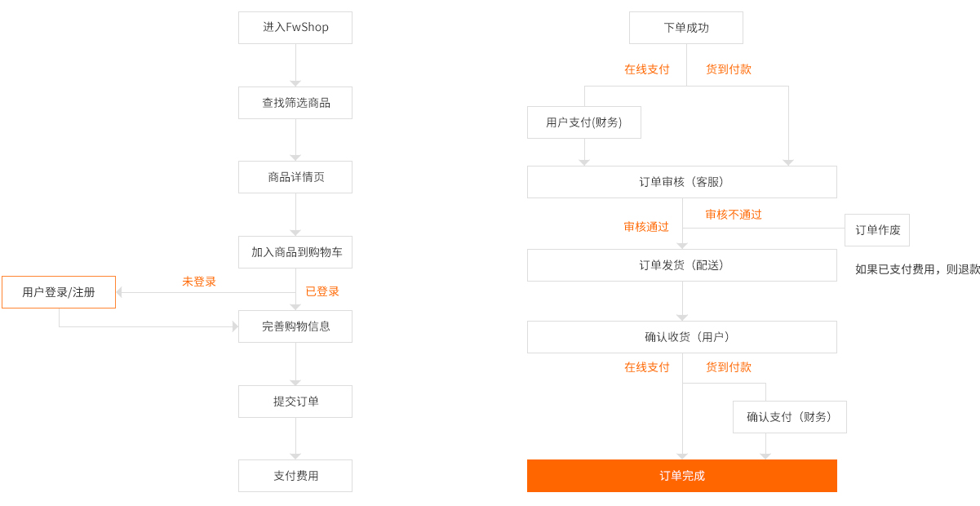Select the 用户支付(财务) box

[583, 122]
